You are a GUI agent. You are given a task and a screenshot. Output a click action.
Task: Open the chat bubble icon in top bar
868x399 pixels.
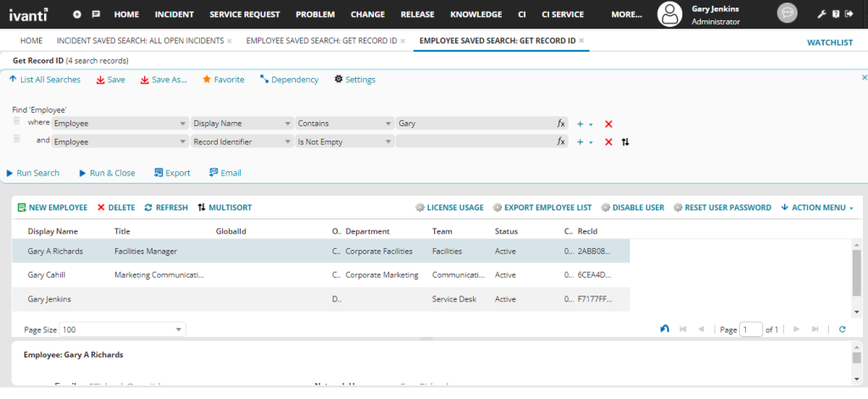pyautogui.click(x=96, y=14)
